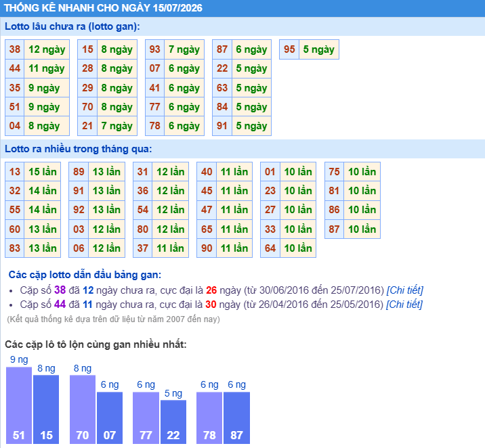Click purple number 44 in gan list

(x=60, y=305)
